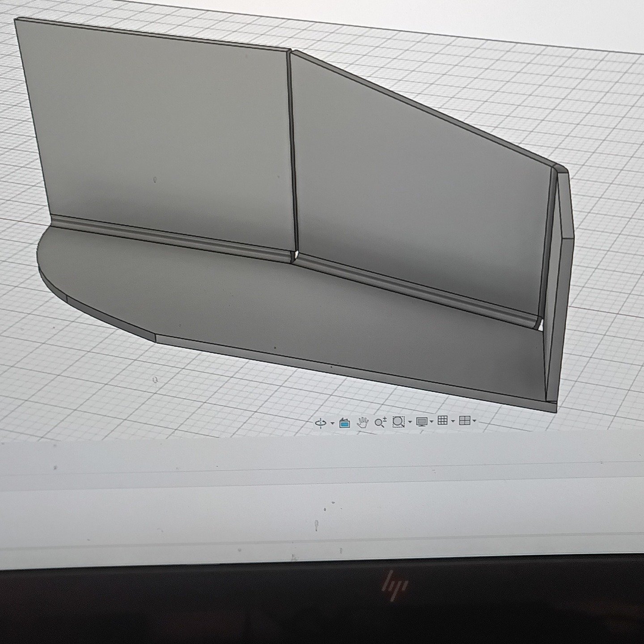Open the Display Settings dropdown arrow
The width and height of the screenshot is (644, 644).
pos(432,422)
